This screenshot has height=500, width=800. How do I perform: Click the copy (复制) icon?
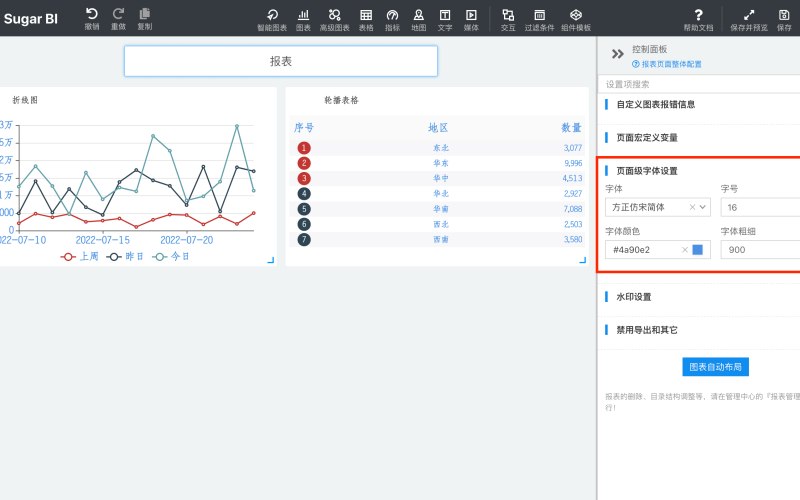(x=145, y=18)
